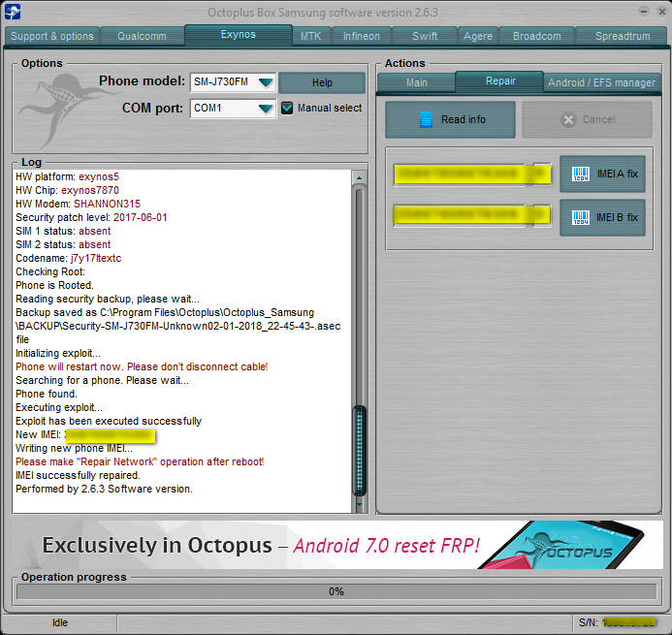The image size is (672, 635).
Task: Click the IMEI B fix button
Action: (602, 218)
